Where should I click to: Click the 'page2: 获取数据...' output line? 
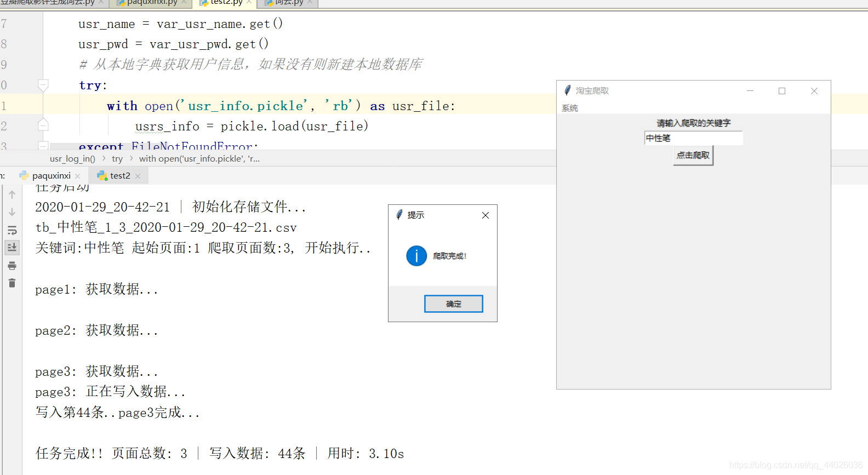point(97,330)
